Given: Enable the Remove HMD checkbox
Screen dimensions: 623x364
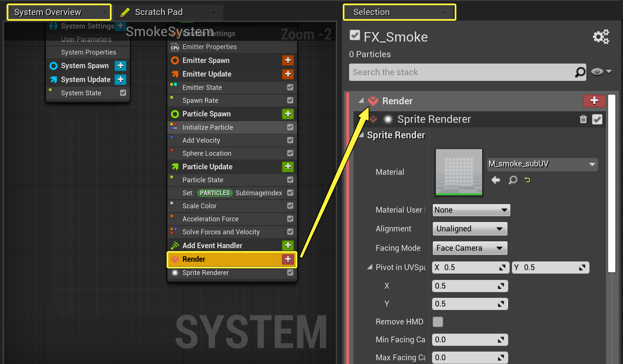Looking at the screenshot, I should pos(438,322).
